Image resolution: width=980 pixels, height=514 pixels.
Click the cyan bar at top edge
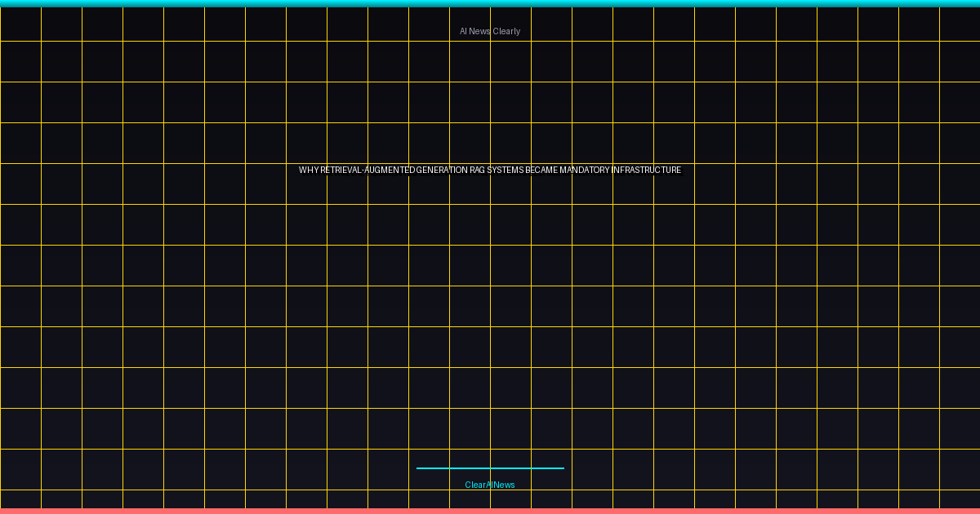point(490,3)
